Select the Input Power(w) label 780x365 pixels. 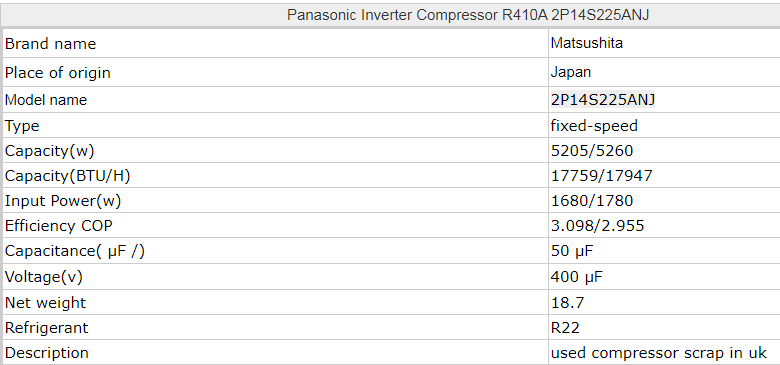click(x=63, y=201)
